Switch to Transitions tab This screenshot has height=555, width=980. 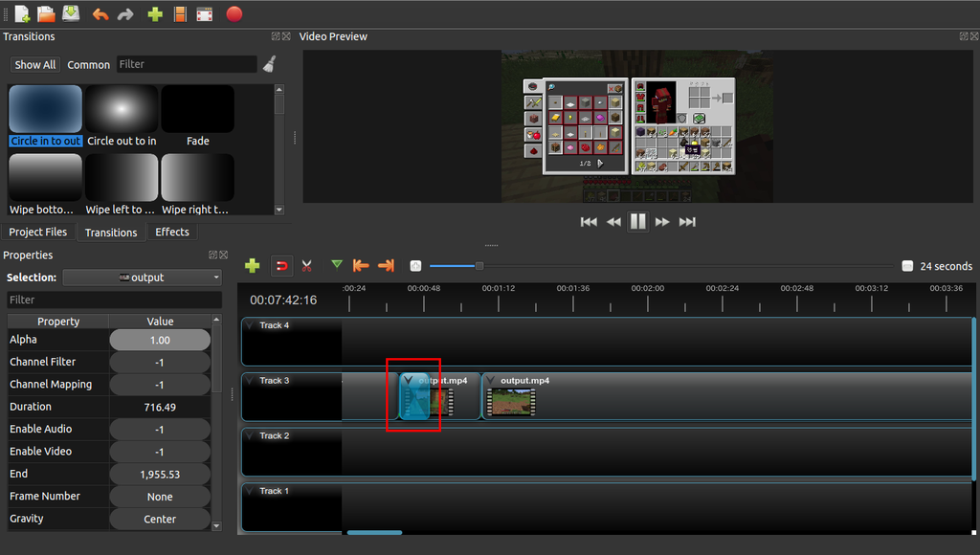(x=111, y=233)
